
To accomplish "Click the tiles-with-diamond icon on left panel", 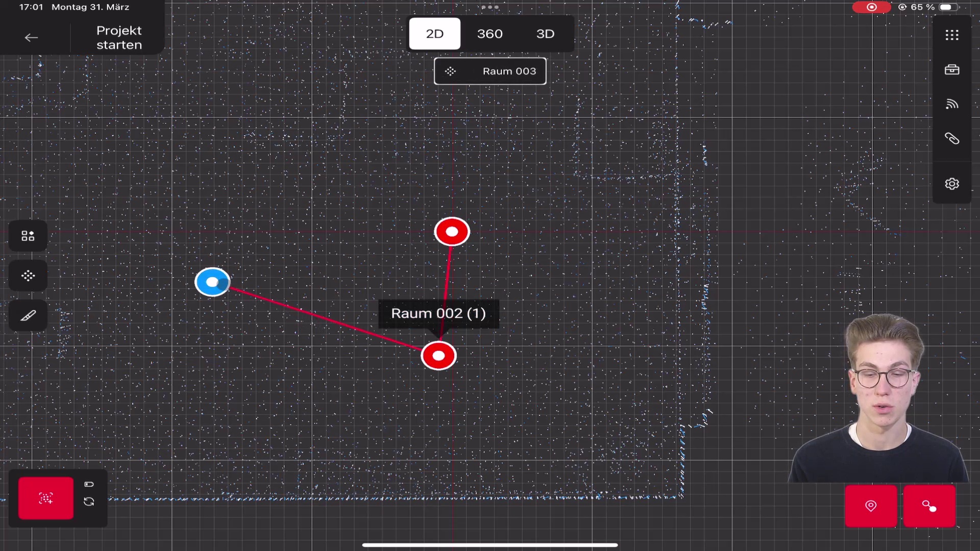I will [28, 236].
